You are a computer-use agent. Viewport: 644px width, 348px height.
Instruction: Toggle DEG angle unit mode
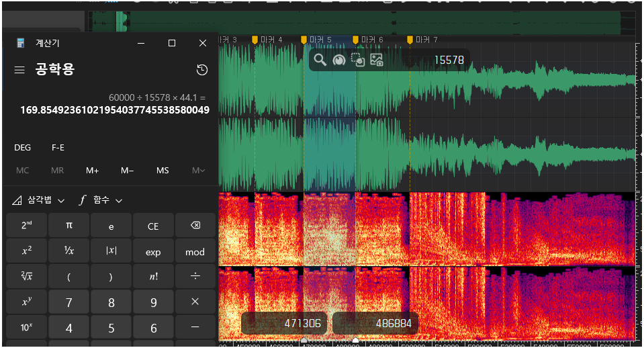(23, 148)
